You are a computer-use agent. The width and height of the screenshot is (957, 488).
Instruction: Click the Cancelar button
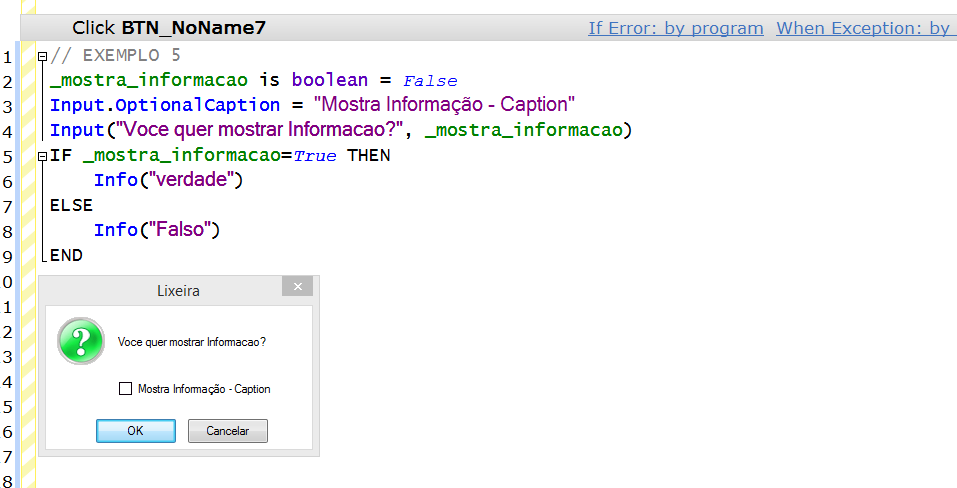point(228,430)
